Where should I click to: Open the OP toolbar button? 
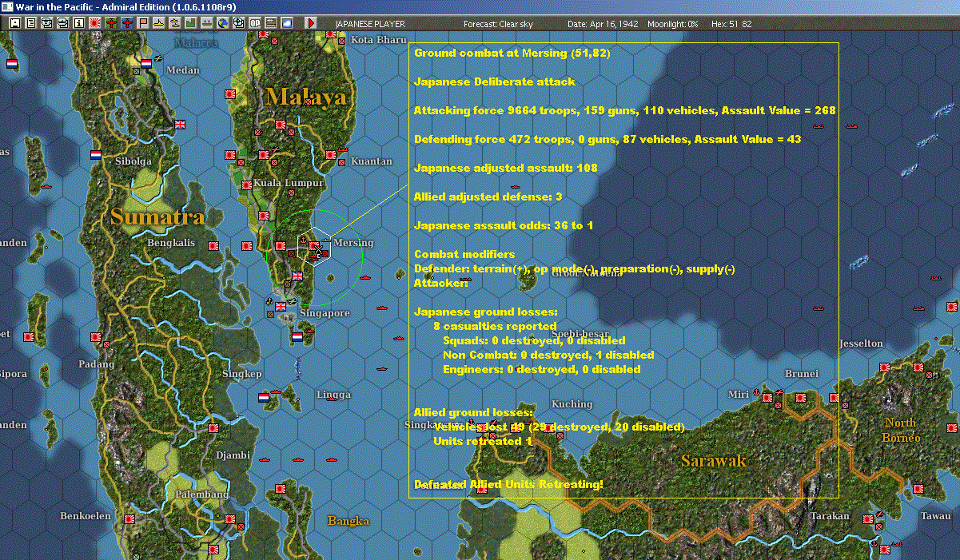pyautogui.click(x=255, y=23)
